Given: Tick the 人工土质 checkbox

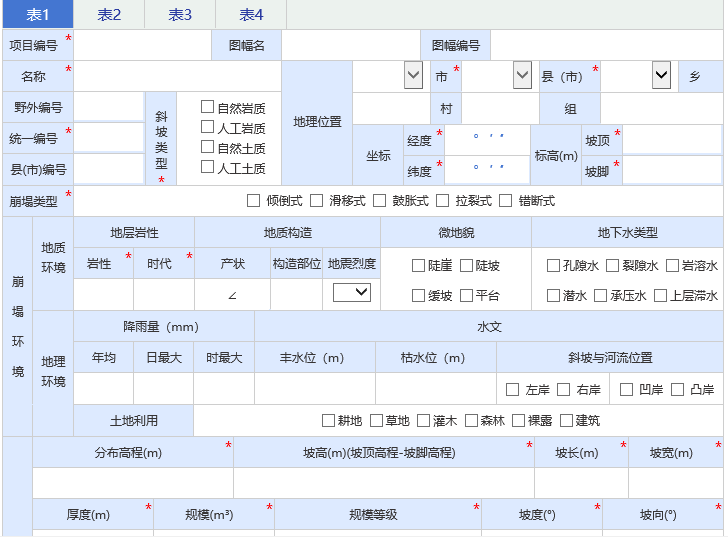Looking at the screenshot, I should click(208, 167).
